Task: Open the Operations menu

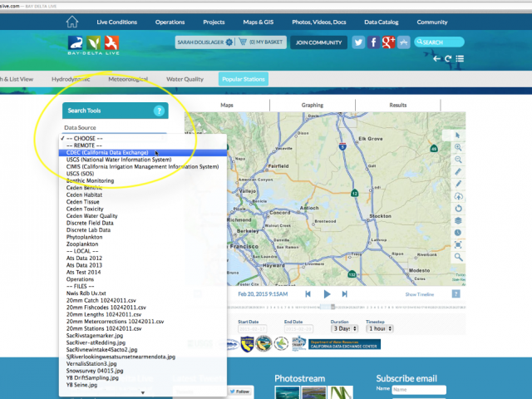Action: (170, 22)
